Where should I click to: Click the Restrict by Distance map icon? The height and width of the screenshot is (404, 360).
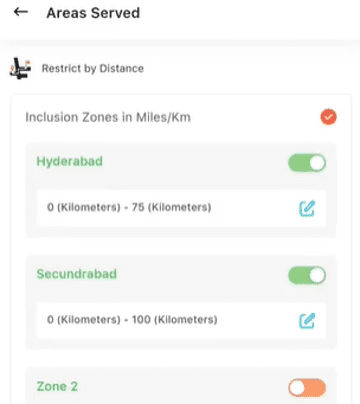pos(20,68)
